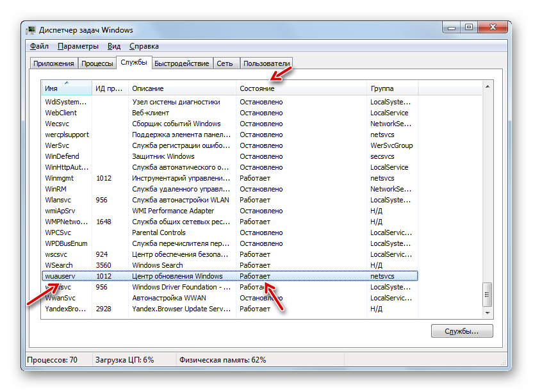
Task: Open the Справка menu
Action: coord(143,46)
